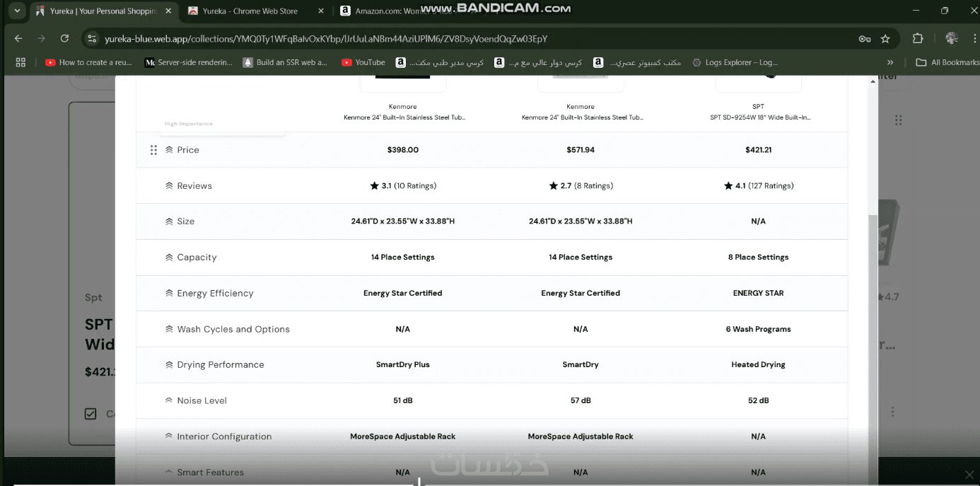This screenshot has width=980, height=486.
Task: Click the star icon beside 4.1 rating
Action: (728, 185)
